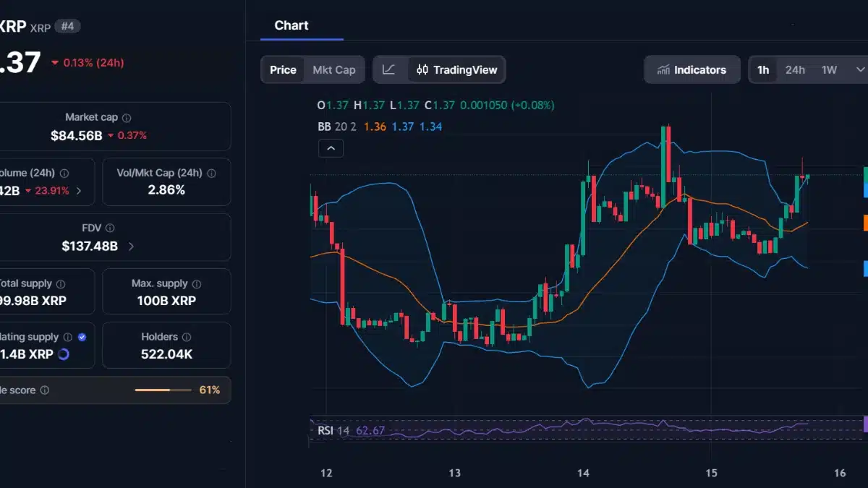Select the Price toggle option
This screenshot has height=488, width=868.
click(282, 69)
